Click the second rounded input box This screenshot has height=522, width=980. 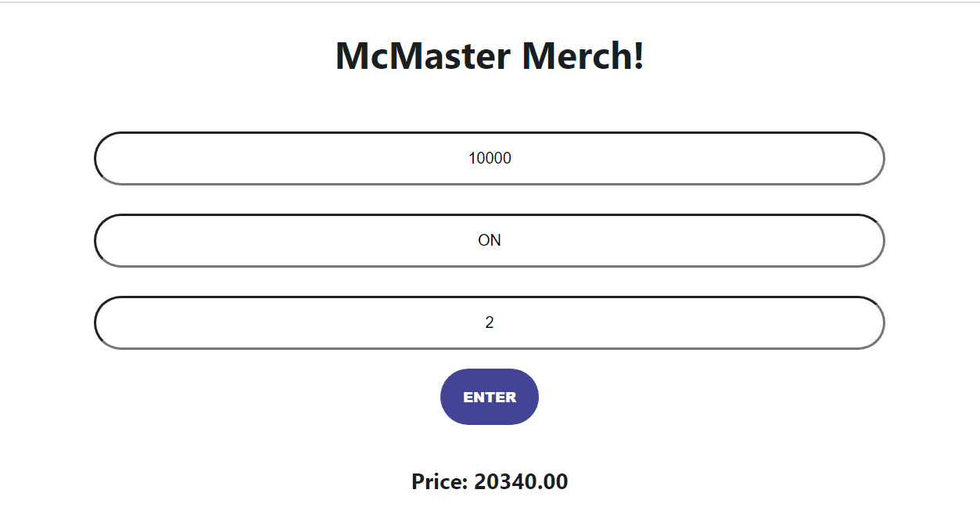489,240
